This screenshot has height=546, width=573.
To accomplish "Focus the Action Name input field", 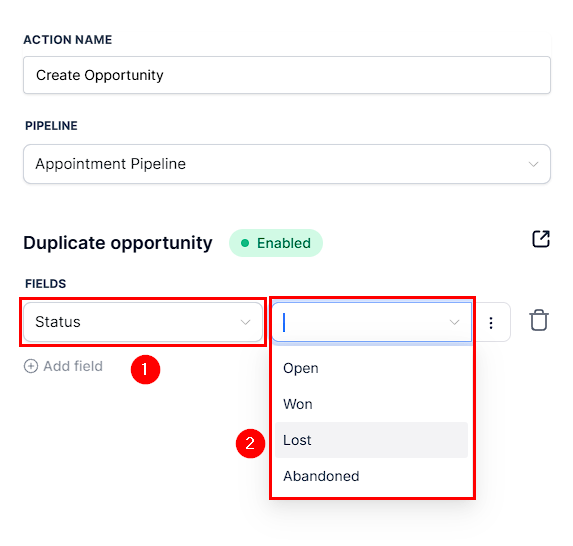I will (x=287, y=75).
